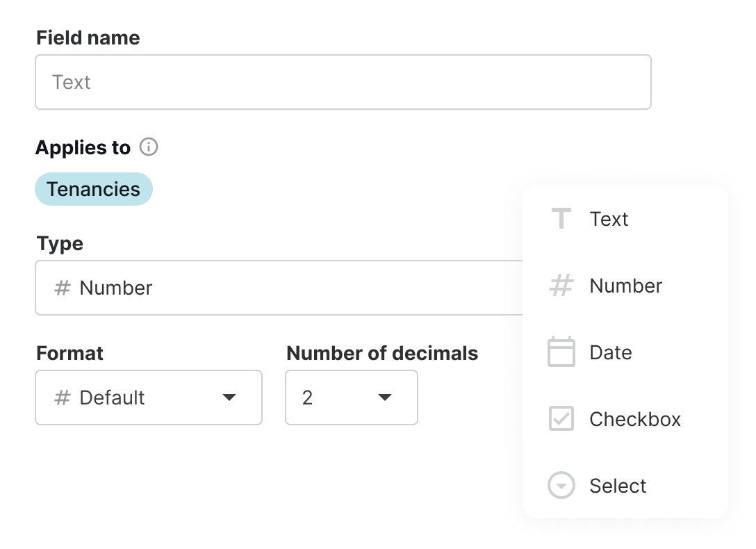Click the circled arrow Select icon

click(561, 486)
